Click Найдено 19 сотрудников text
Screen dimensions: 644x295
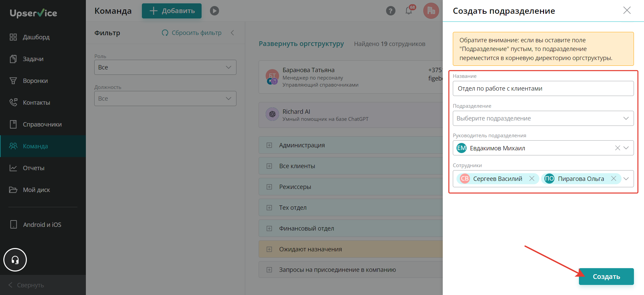[390, 44]
